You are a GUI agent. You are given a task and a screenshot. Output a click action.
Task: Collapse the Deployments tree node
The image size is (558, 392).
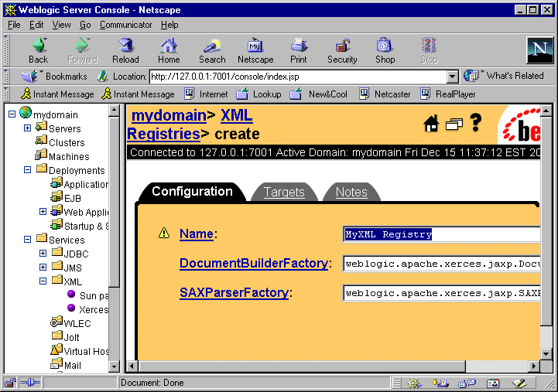pos(27,170)
